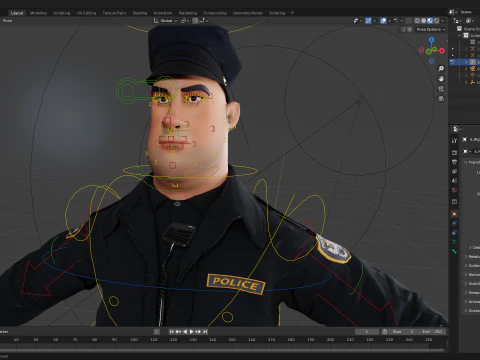Image resolution: width=480 pixels, height=360 pixels.
Task: Open the gizmo options dropdown arrow
Action: point(375,21)
